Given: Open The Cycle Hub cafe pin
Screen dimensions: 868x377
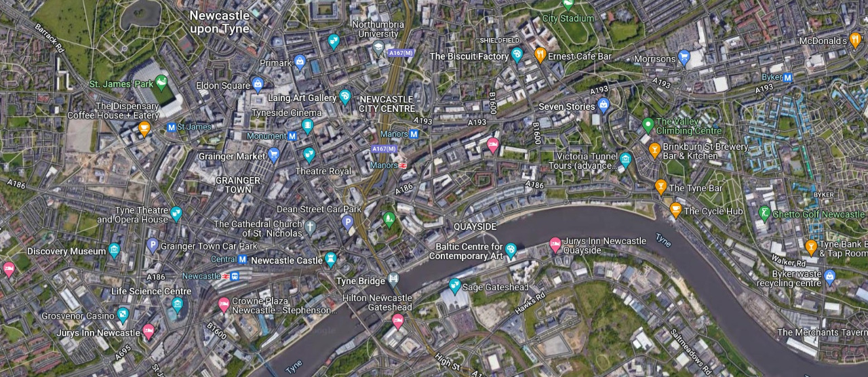Looking at the screenshot, I should pyautogui.click(x=675, y=210).
